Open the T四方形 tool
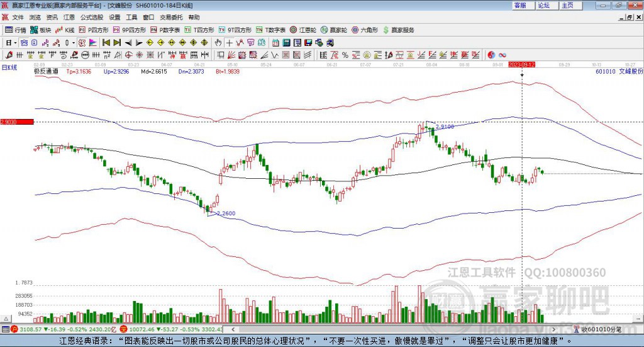This screenshot has width=644, height=347. tap(199, 30)
